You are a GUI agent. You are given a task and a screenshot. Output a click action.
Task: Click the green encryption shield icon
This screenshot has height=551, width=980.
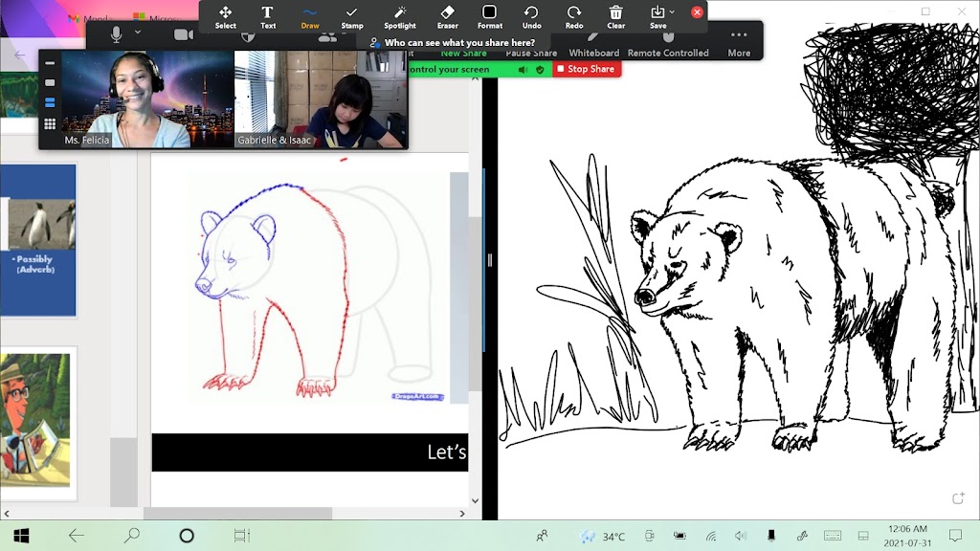click(x=540, y=69)
